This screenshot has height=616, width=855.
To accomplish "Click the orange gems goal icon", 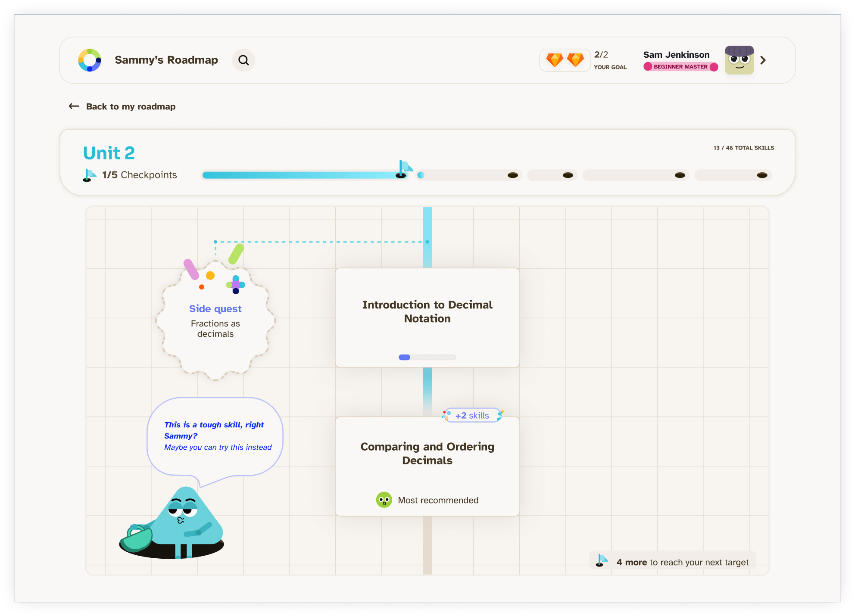I will point(565,60).
